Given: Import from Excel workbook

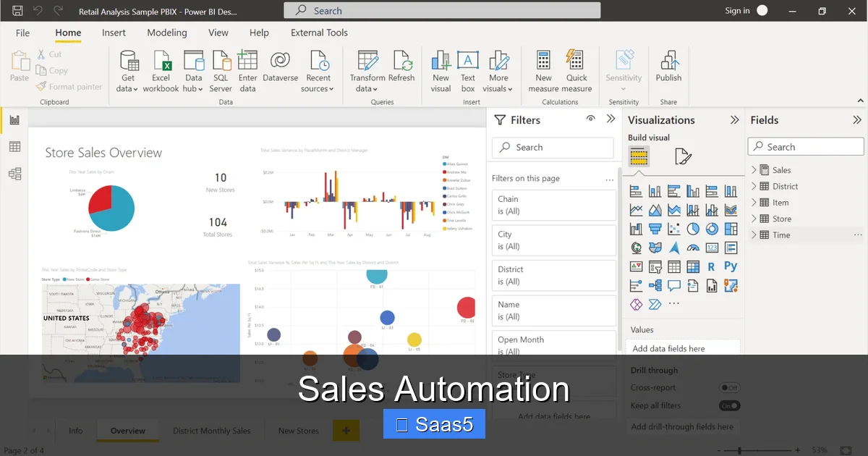Looking at the screenshot, I should pyautogui.click(x=161, y=72).
